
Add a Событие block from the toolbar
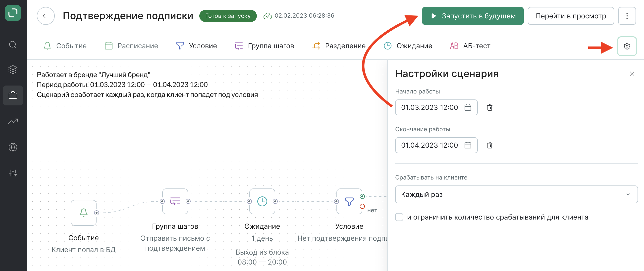[65, 46]
